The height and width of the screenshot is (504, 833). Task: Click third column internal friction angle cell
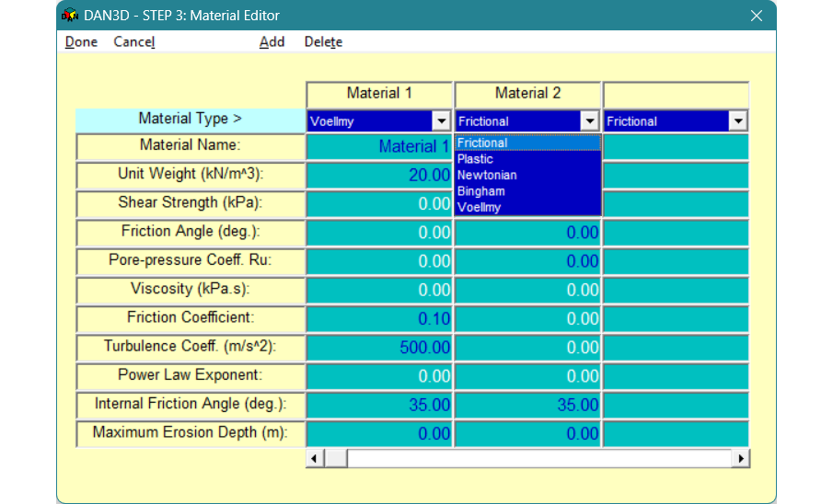click(x=676, y=405)
